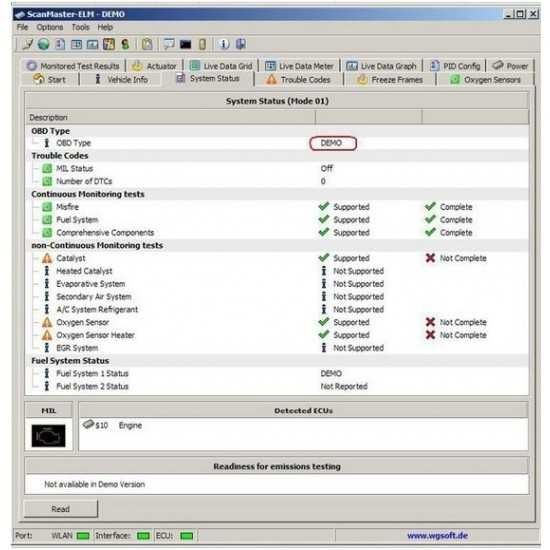Select the Number of DTCs row
Screen dimensions: 550x550
point(277,181)
